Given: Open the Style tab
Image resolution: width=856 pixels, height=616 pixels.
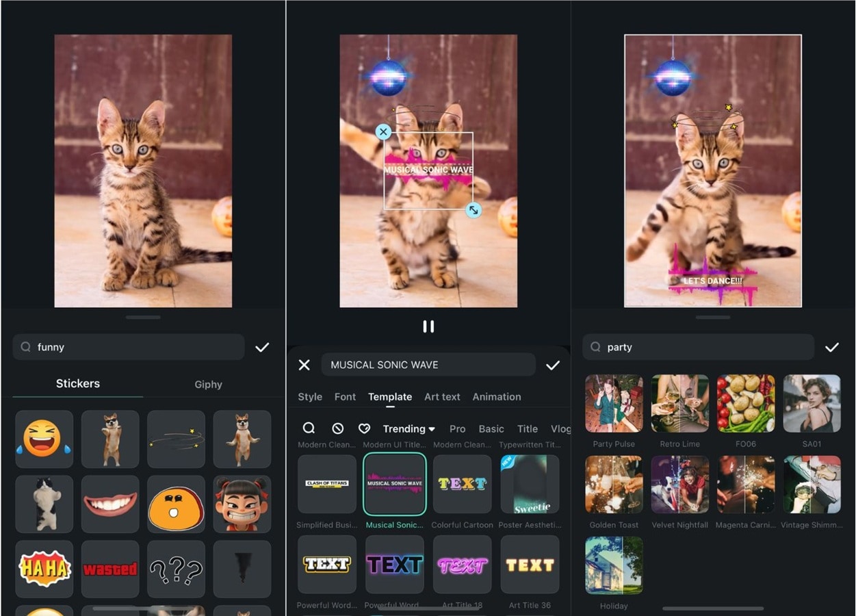Looking at the screenshot, I should coord(310,397).
